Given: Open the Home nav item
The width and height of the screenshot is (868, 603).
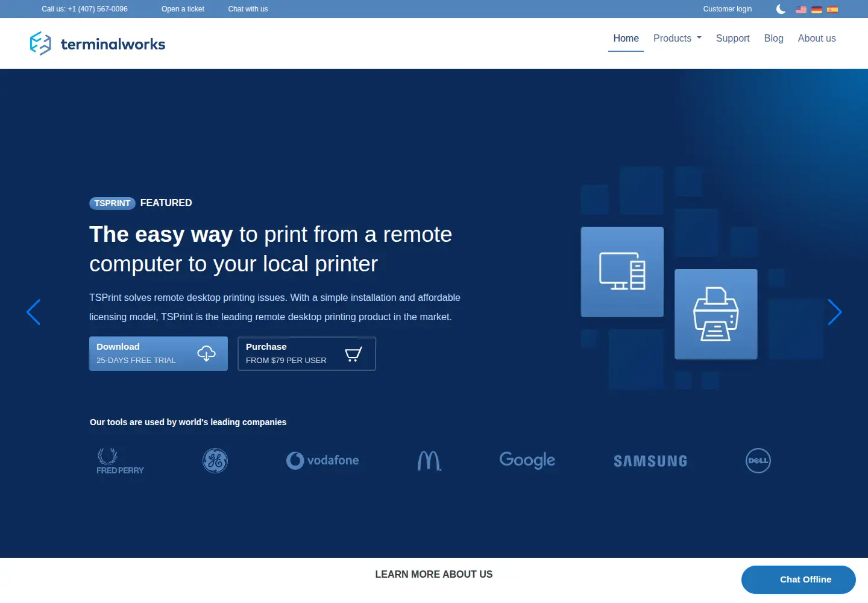Looking at the screenshot, I should point(626,38).
